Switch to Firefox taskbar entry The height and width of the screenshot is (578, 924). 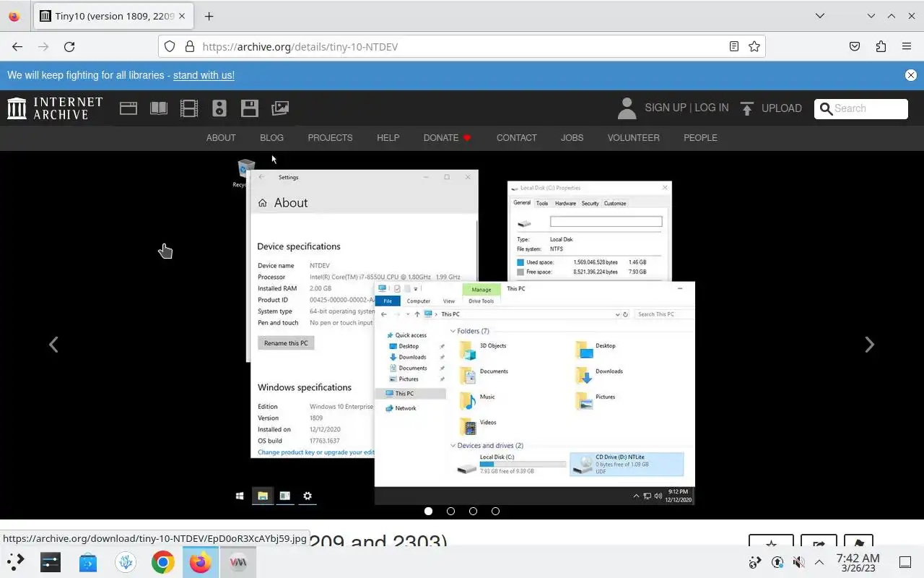[201, 562]
